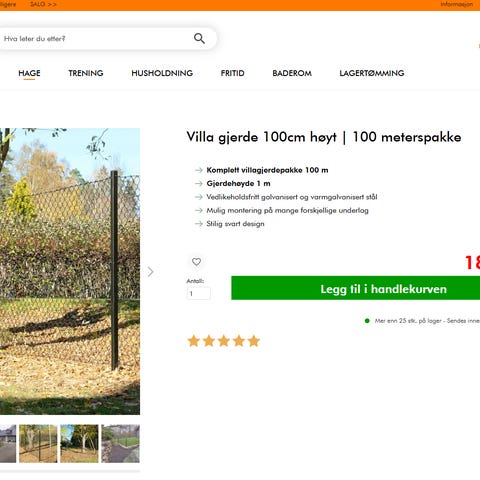Image resolution: width=480 pixels, height=480 pixels.
Task: Select the stone wall fence thumbnail
Action: coord(120,443)
